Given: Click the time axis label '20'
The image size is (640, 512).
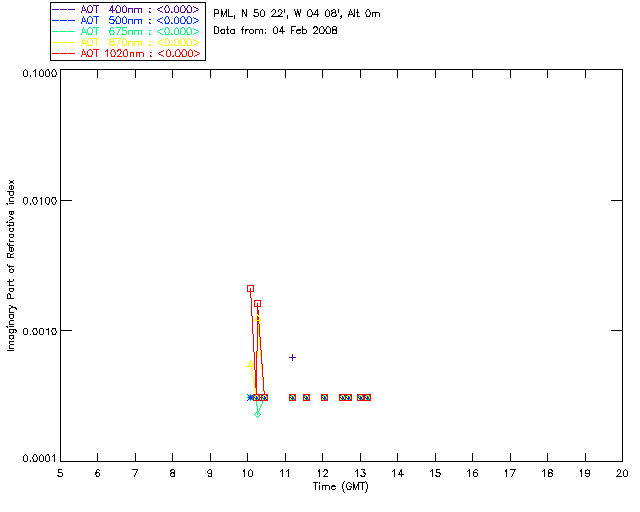Looking at the screenshot, I should (622, 473).
